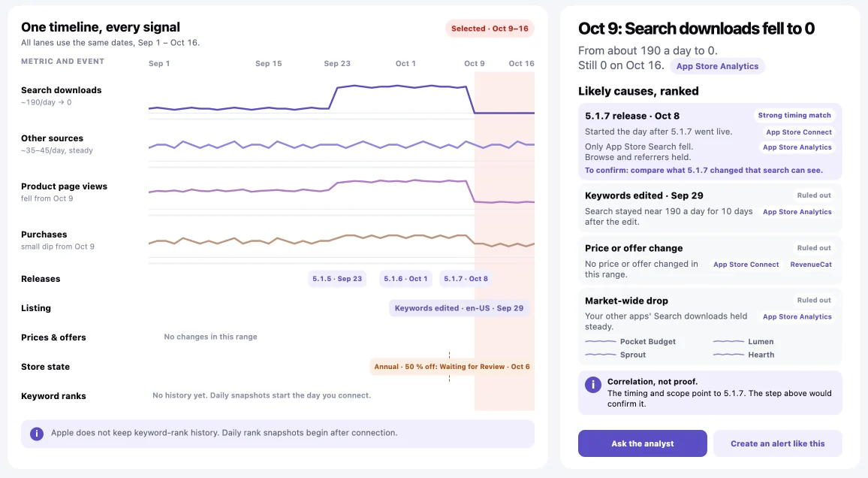Select the 5.1.7 · Oct 8 release marker
868x478 pixels.
pyautogui.click(x=466, y=279)
